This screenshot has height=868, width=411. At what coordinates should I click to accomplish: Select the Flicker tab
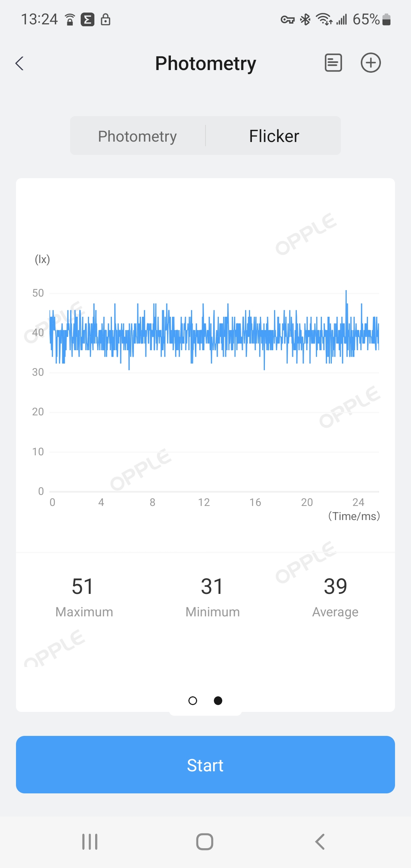coord(274,136)
